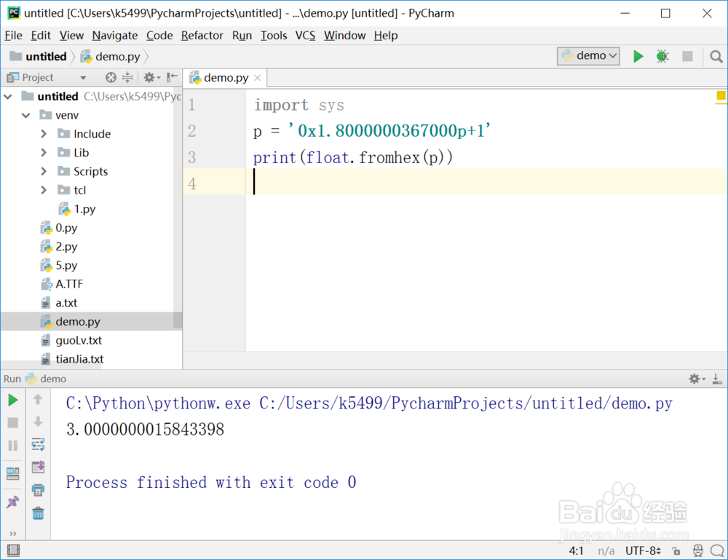Close the demo.py editor tab
The height and width of the screenshot is (560, 728).
[258, 78]
